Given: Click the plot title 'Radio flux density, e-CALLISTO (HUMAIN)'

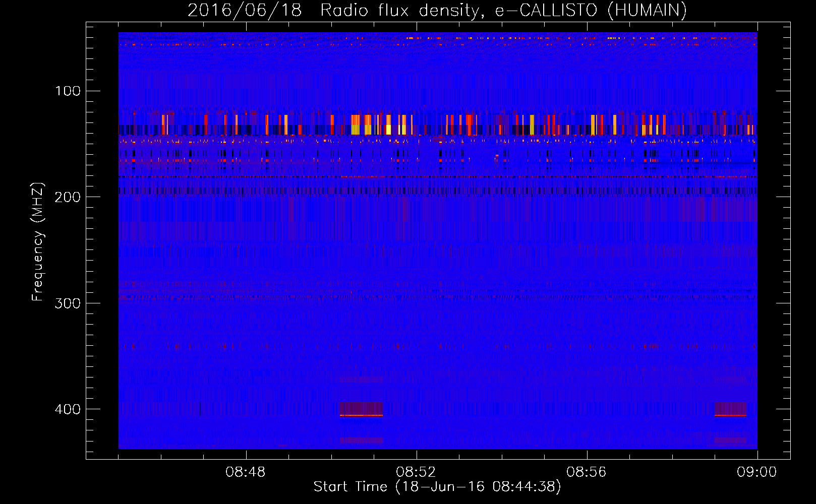Looking at the screenshot, I should (x=503, y=11).
